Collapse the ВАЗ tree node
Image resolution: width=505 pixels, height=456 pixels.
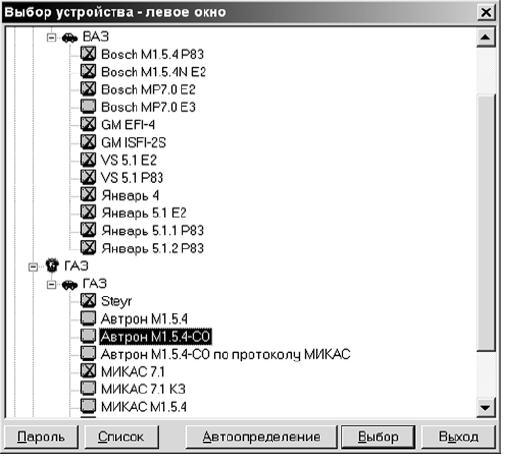pos(51,38)
